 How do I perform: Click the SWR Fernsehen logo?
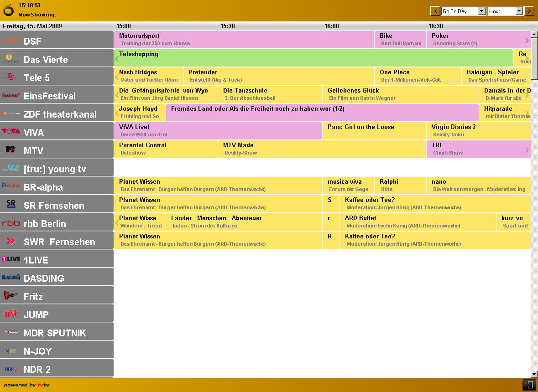[x=10, y=241]
